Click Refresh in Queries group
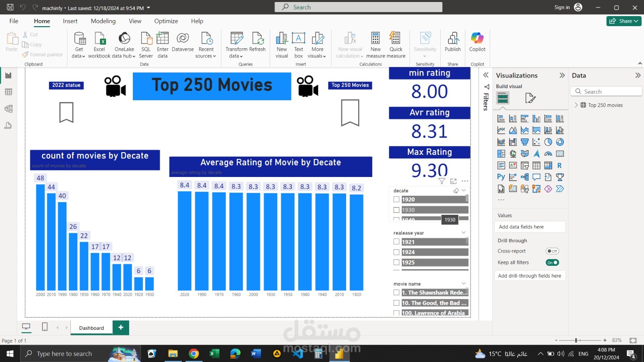Viewport: 644px width, 362px height. click(257, 42)
